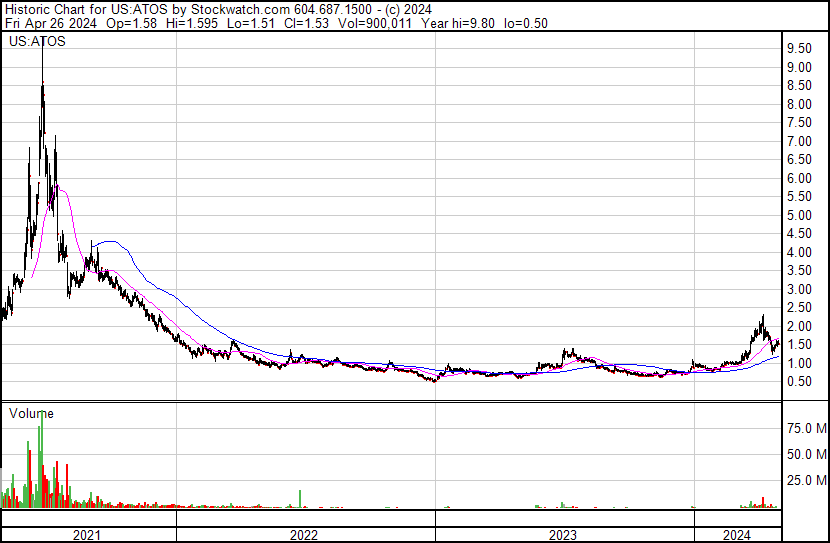This screenshot has height=543, width=830.
Task: Click the 9.50 price axis label
Action: pyautogui.click(x=798, y=49)
